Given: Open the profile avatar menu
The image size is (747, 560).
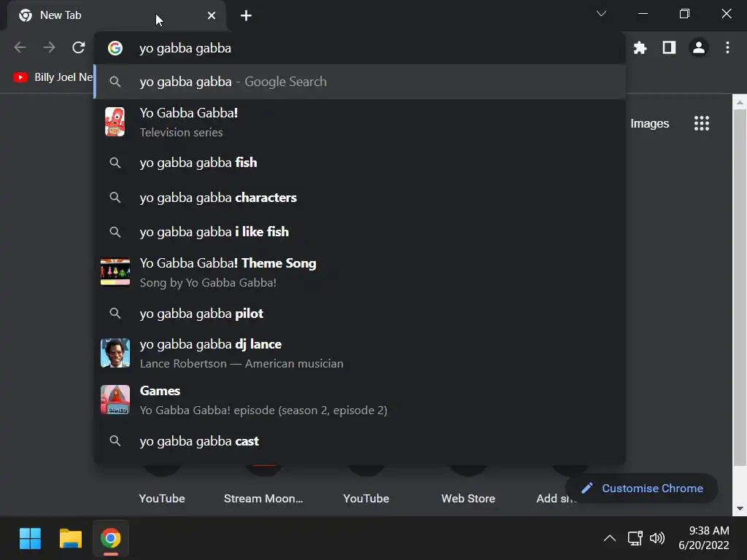Looking at the screenshot, I should [x=698, y=47].
